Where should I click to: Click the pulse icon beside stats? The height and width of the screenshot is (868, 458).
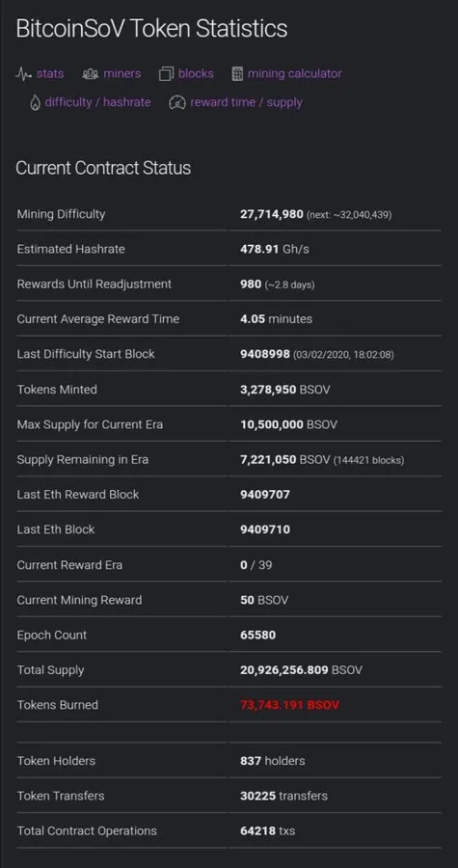click(x=23, y=73)
